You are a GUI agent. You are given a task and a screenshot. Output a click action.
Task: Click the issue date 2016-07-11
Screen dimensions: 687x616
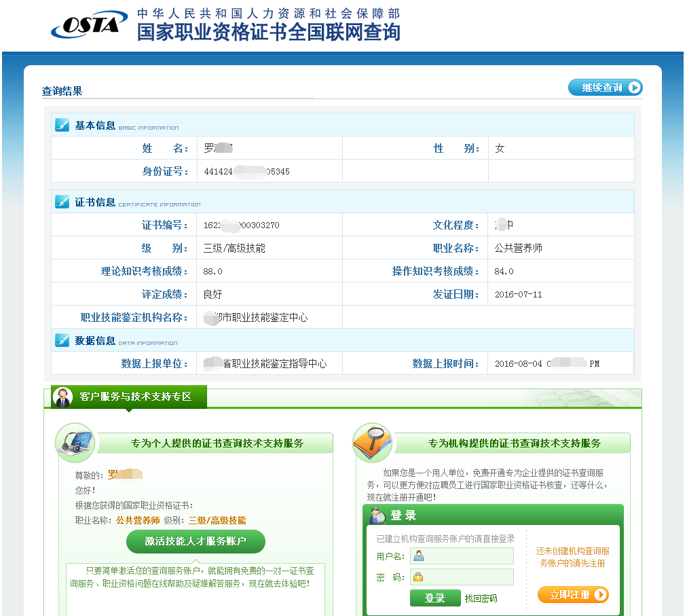point(519,295)
